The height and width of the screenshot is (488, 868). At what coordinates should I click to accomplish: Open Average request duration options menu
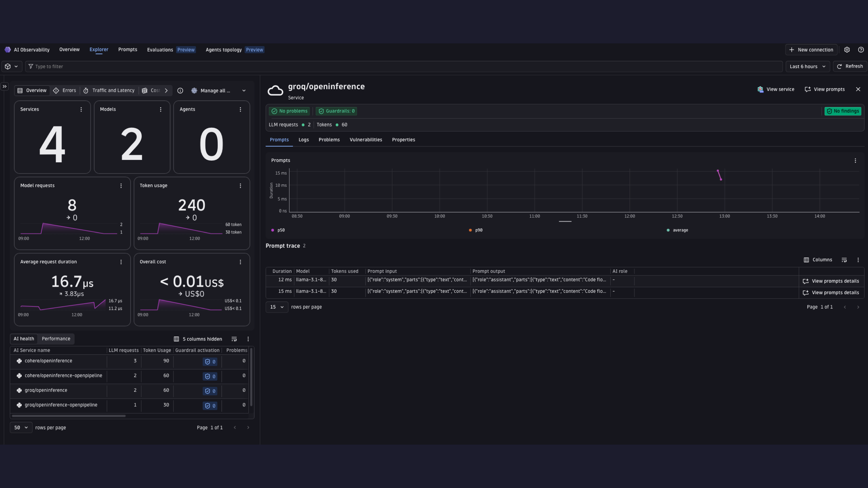[x=121, y=262]
